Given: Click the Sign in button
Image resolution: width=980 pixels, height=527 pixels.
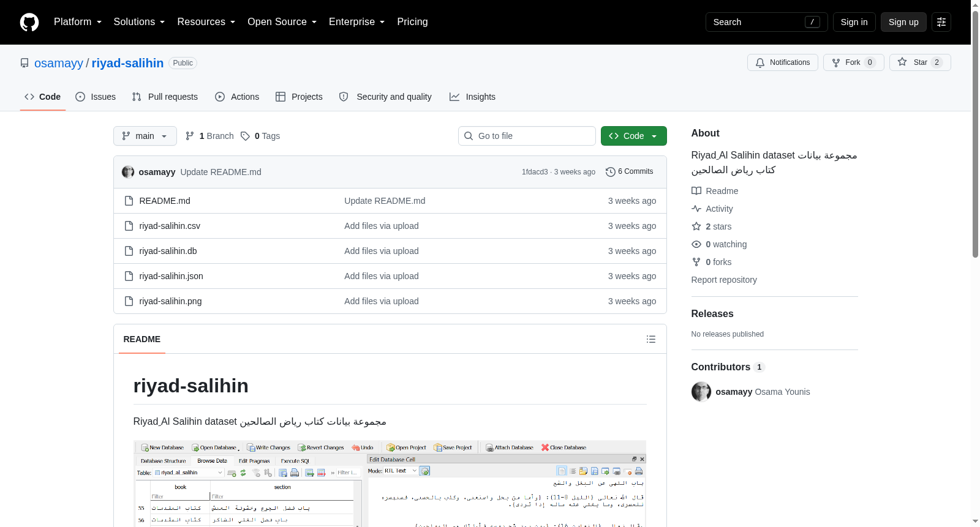Looking at the screenshot, I should 854,22.
